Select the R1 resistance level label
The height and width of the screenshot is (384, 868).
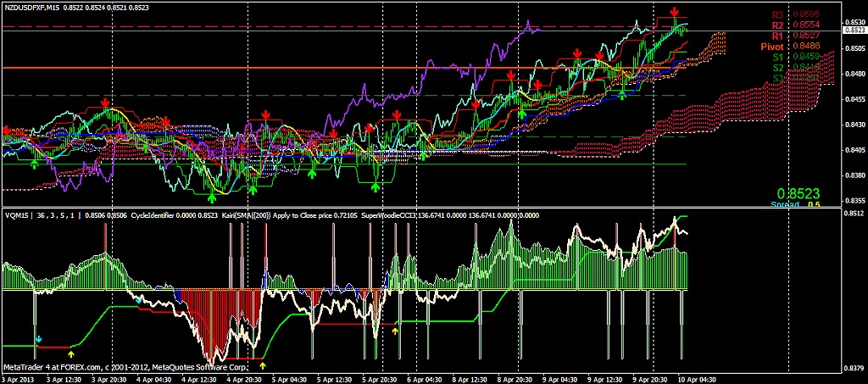point(777,36)
